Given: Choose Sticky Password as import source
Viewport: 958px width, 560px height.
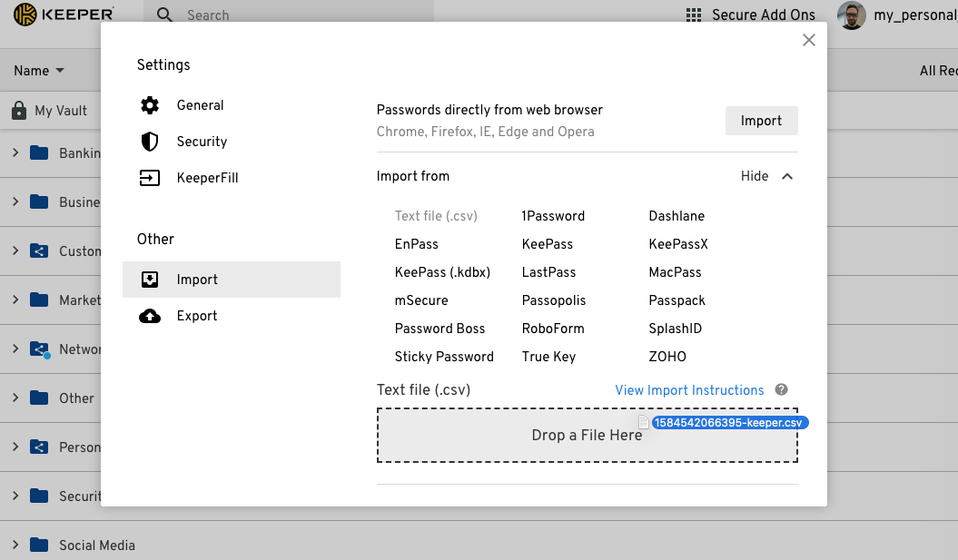Looking at the screenshot, I should click(444, 357).
